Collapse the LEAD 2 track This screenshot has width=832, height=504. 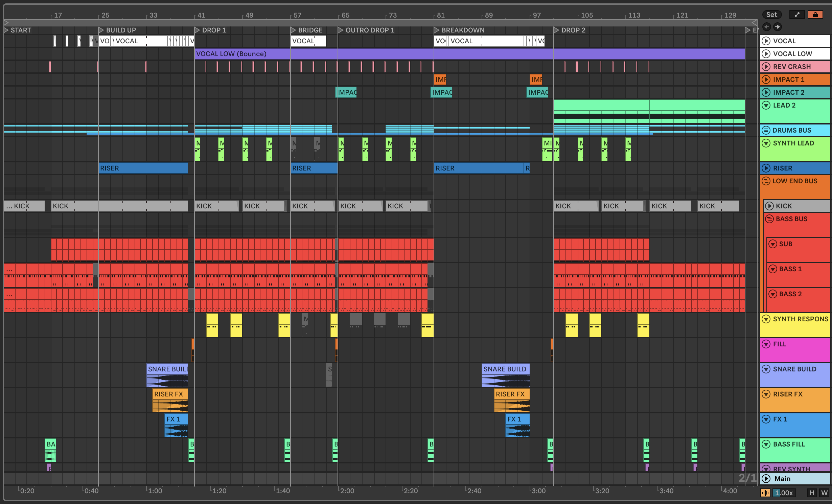[x=766, y=105]
